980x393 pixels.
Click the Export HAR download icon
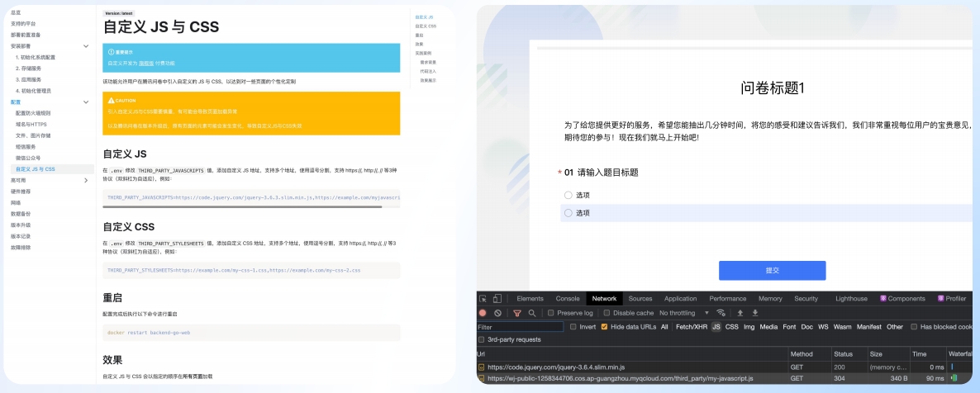click(755, 313)
